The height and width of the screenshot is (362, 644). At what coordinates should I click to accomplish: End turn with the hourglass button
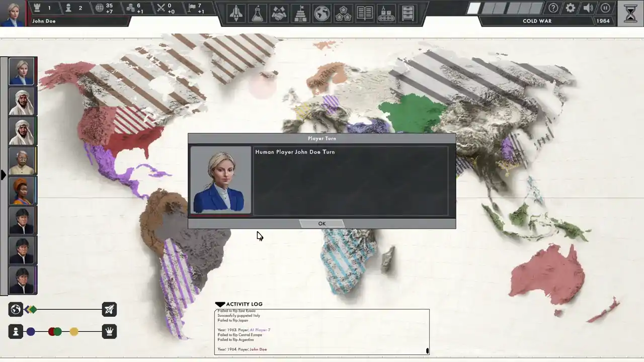click(x=630, y=13)
